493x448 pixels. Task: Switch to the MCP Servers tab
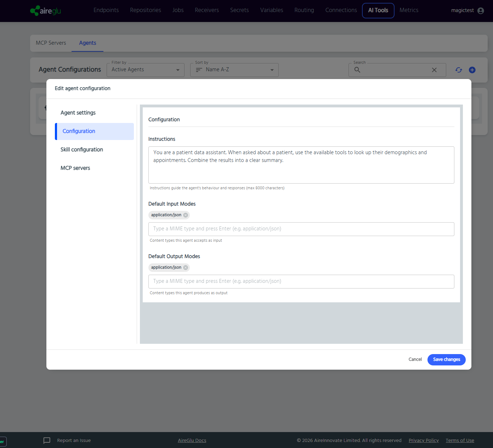pyautogui.click(x=51, y=43)
